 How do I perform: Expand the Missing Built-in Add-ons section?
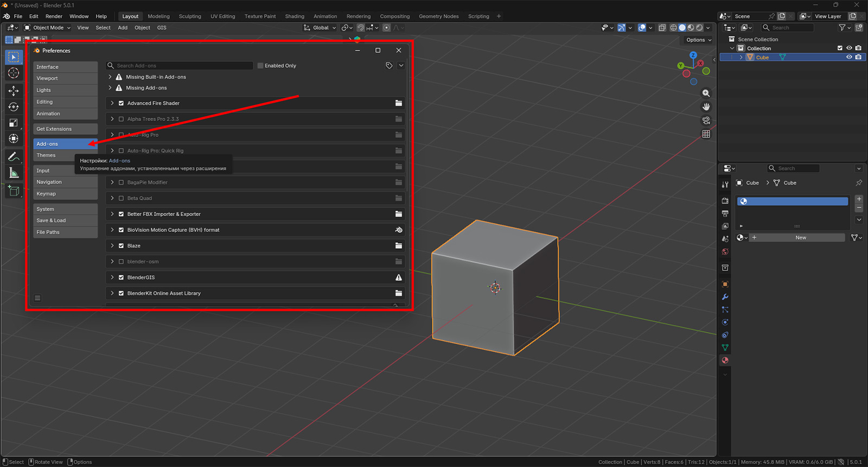point(110,77)
